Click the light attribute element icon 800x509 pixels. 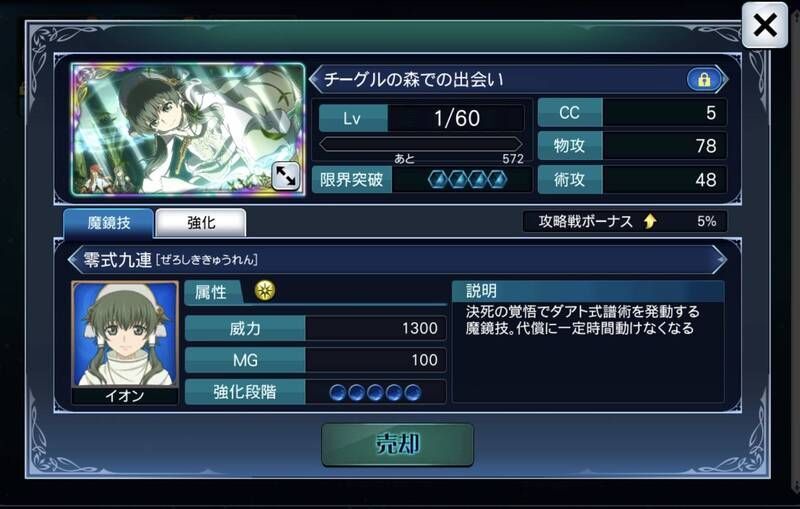[265, 291]
